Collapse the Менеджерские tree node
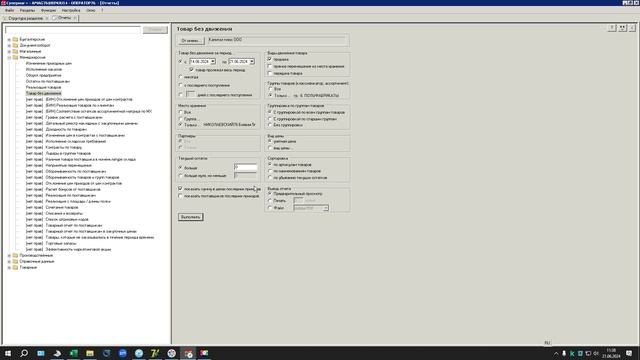Screen dimensions: 640x360 click(x=9, y=58)
